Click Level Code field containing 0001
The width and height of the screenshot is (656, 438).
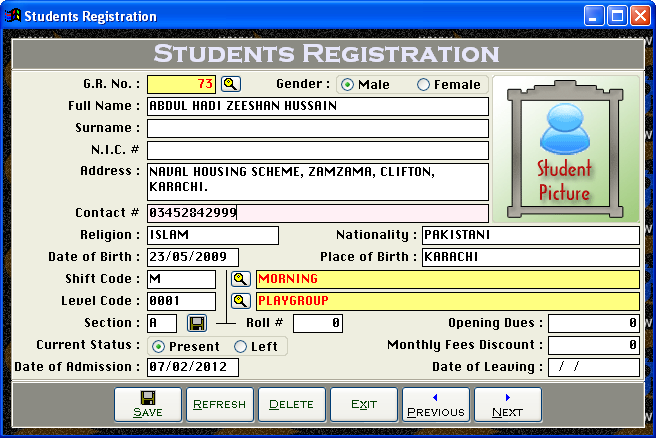pos(182,301)
